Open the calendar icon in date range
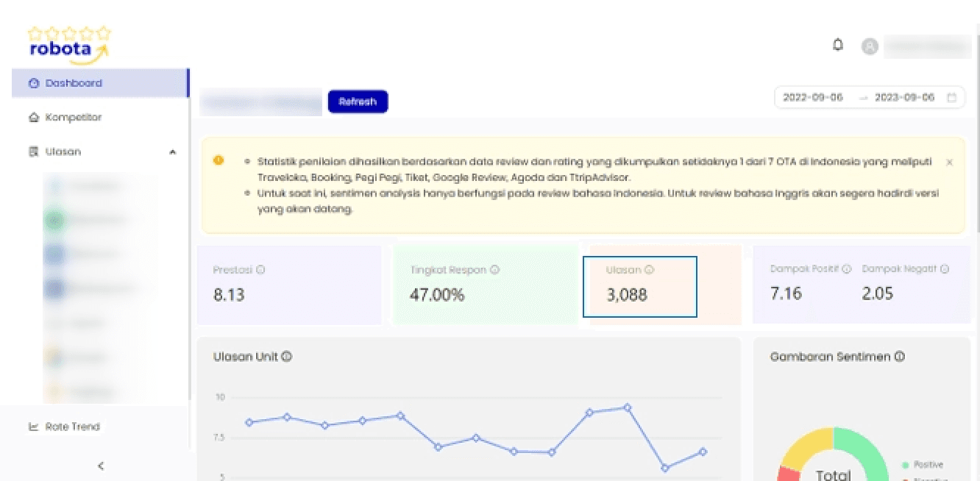Viewport: 980px width, 481px height. pos(951,97)
